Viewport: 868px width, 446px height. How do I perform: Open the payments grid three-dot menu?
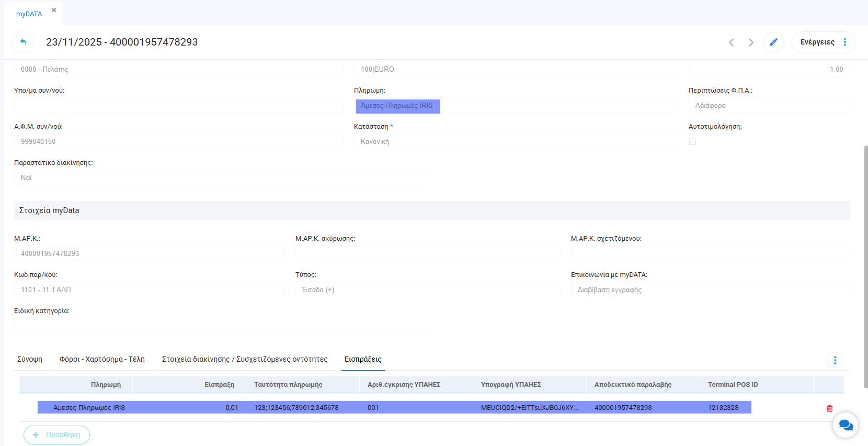coord(835,360)
